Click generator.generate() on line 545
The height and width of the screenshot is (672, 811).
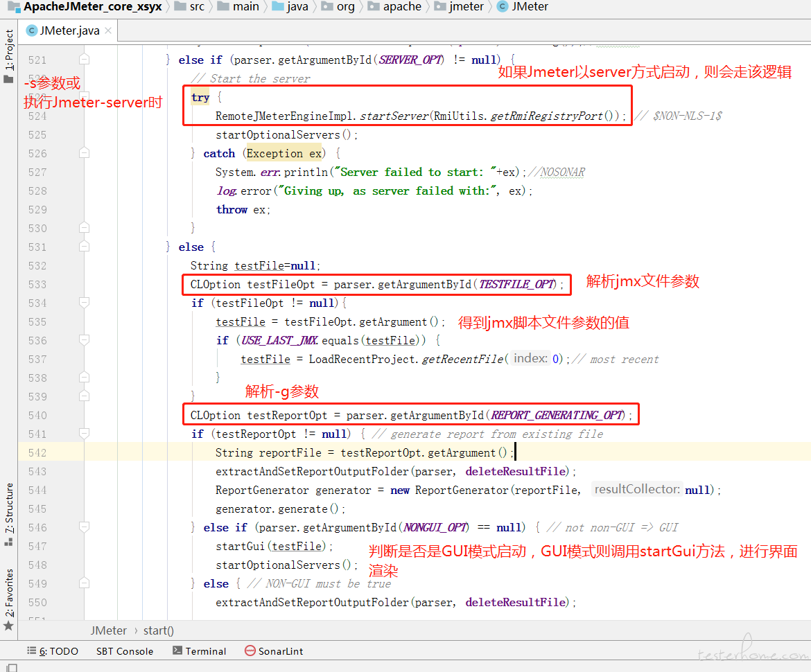pyautogui.click(x=277, y=509)
